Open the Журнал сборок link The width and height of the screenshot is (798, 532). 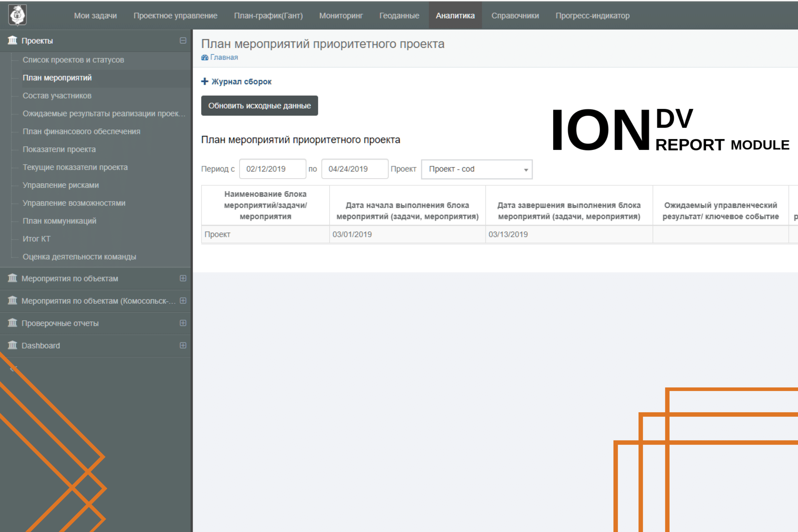click(241, 81)
